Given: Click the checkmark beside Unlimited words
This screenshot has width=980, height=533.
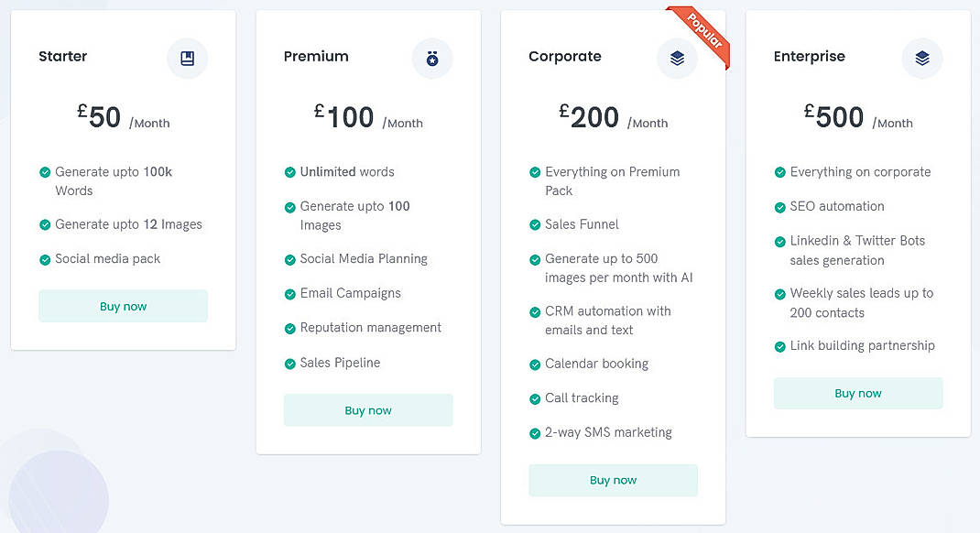Looking at the screenshot, I should tap(291, 171).
